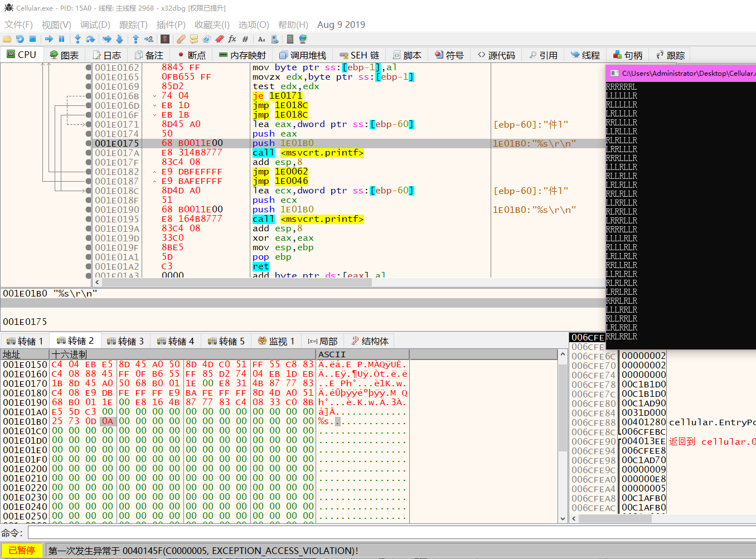The height and width of the screenshot is (559, 756).
Task: Click disassembly horizontal scroll left arrow
Action: 98,283
